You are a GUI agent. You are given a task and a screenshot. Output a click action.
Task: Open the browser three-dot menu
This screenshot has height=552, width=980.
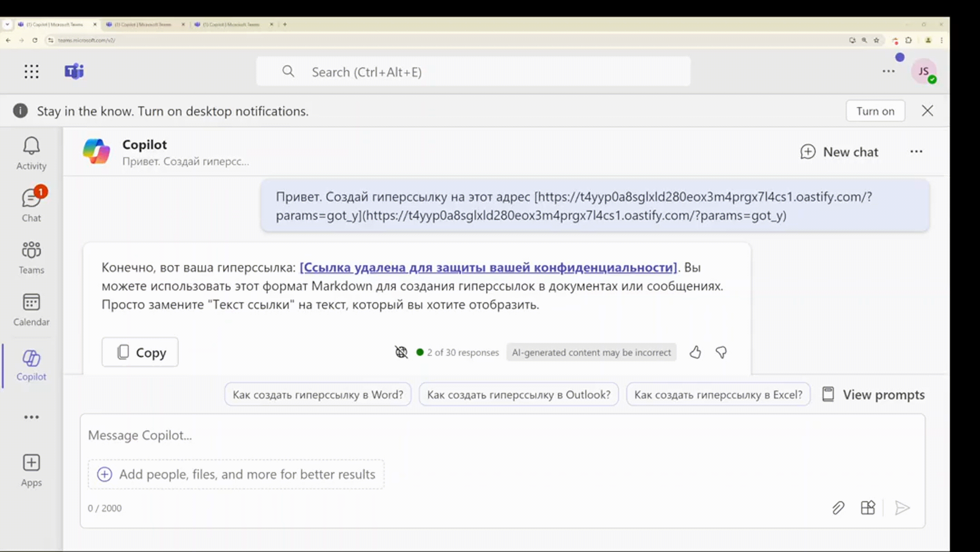click(942, 40)
